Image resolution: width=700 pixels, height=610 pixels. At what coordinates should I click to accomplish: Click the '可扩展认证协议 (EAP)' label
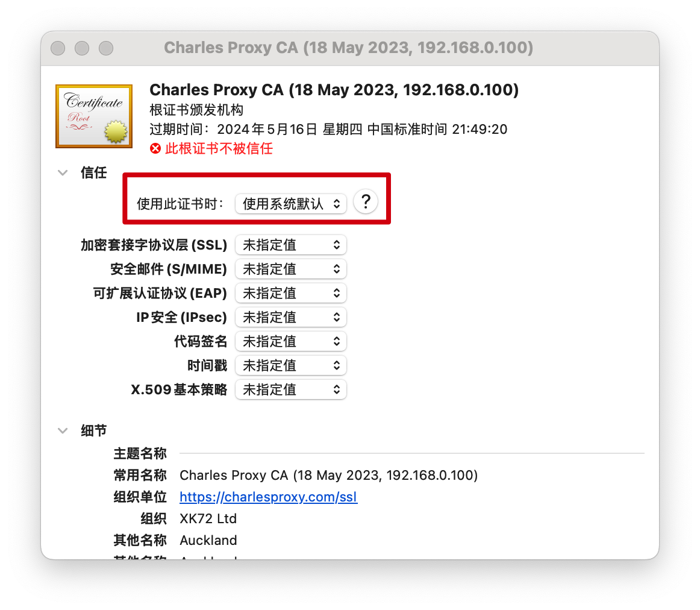click(160, 293)
